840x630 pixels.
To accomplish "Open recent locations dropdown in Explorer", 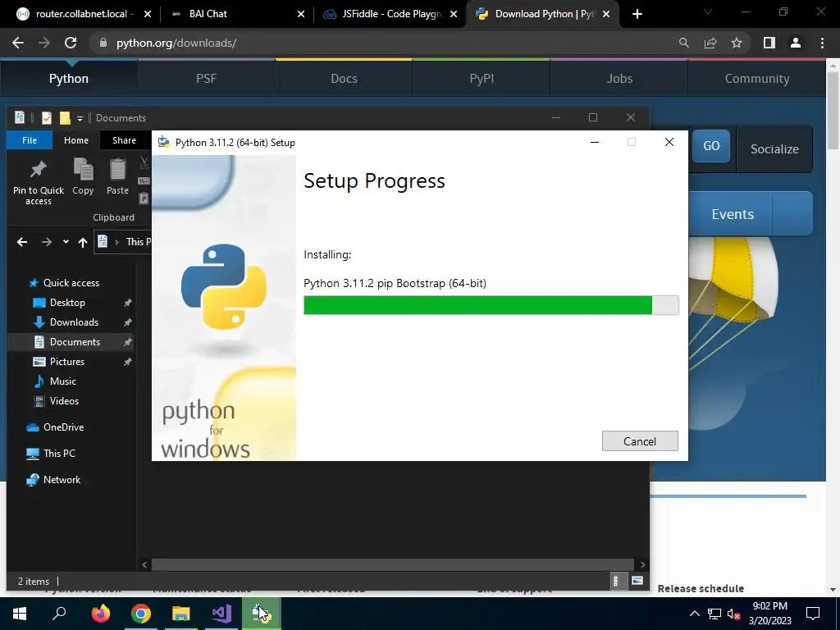I will (66, 242).
